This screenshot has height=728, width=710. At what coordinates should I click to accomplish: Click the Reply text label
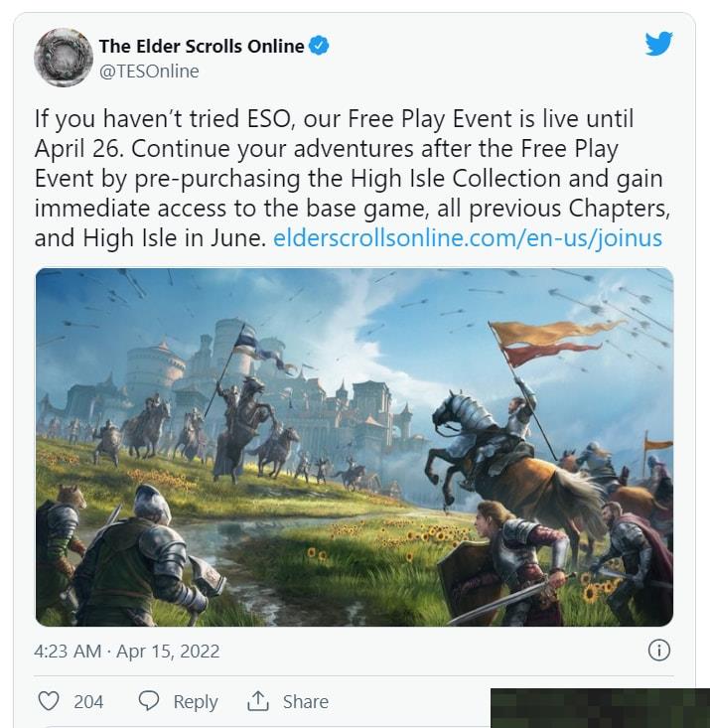(196, 701)
